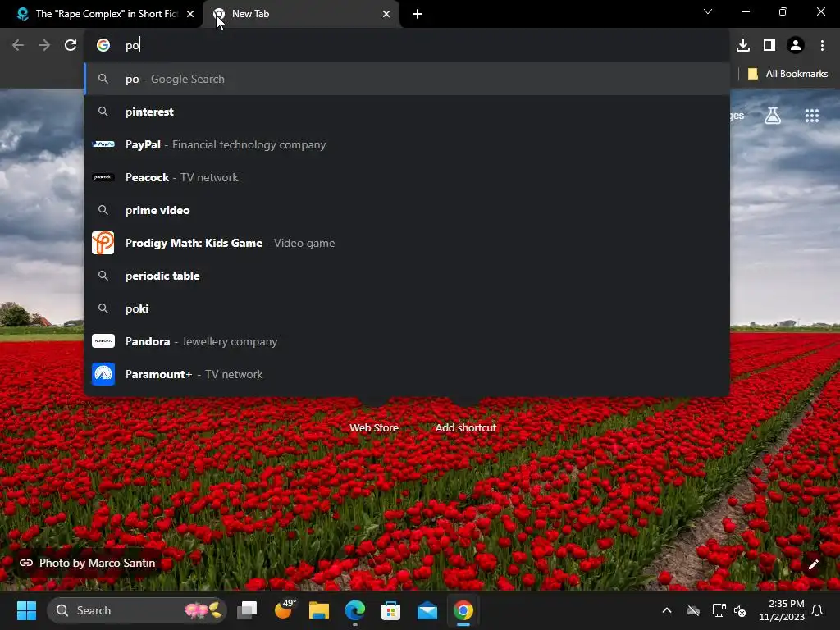The height and width of the screenshot is (630, 840).
Task: Choose the Peacock TV network suggestion
Action: [x=407, y=177]
